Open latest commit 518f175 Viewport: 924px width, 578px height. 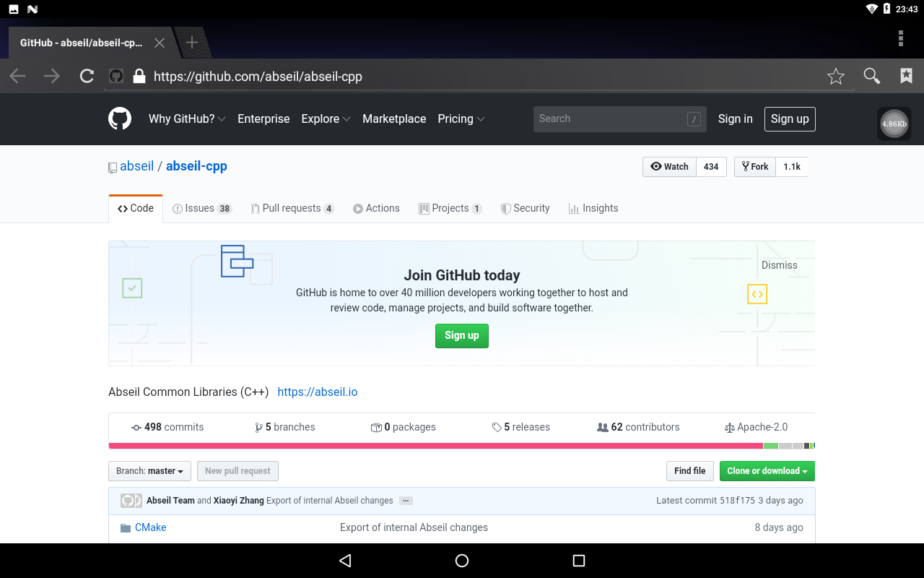(x=737, y=500)
